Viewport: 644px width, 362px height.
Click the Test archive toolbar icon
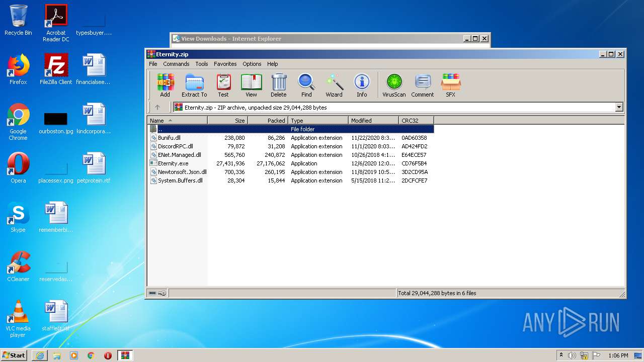click(223, 85)
